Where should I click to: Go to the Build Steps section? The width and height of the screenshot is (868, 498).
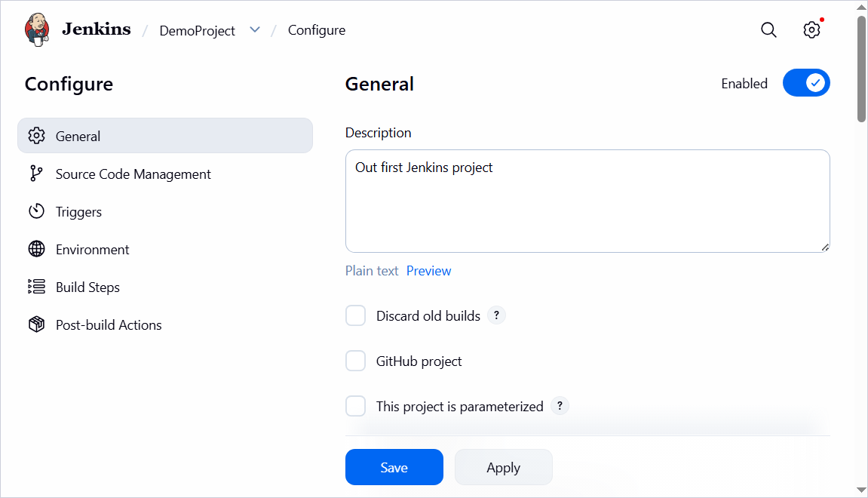pos(165,287)
